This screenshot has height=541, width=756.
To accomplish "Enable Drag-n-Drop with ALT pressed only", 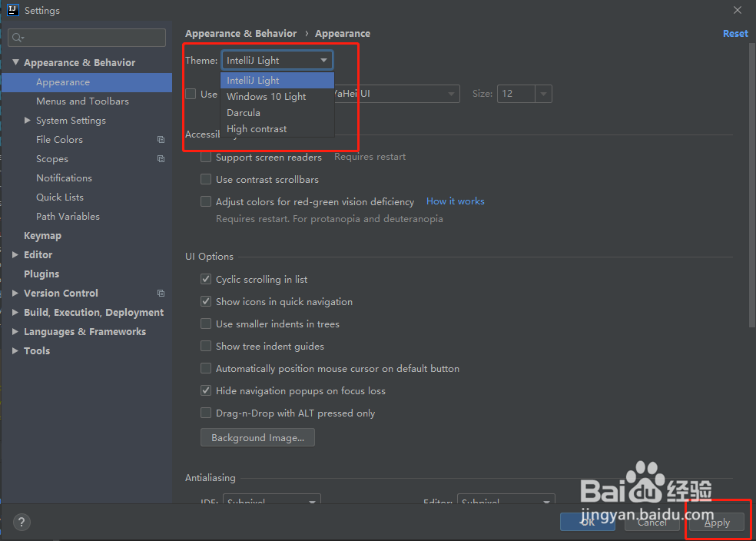I will [206, 413].
